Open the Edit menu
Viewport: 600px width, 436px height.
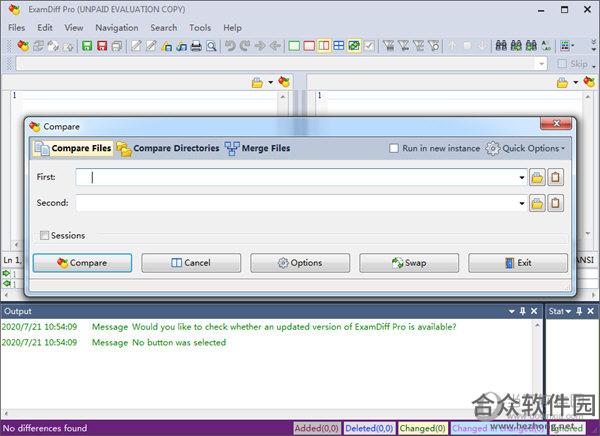click(x=45, y=28)
